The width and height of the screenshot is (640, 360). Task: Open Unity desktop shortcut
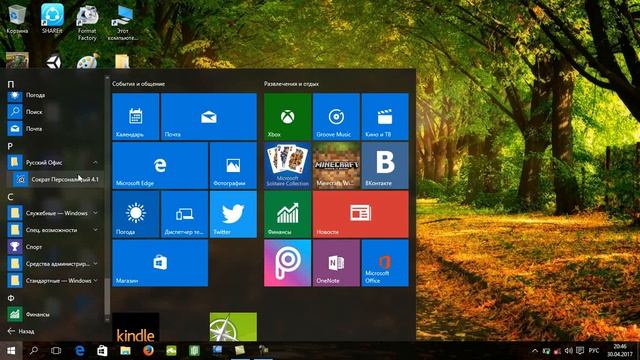point(53,62)
